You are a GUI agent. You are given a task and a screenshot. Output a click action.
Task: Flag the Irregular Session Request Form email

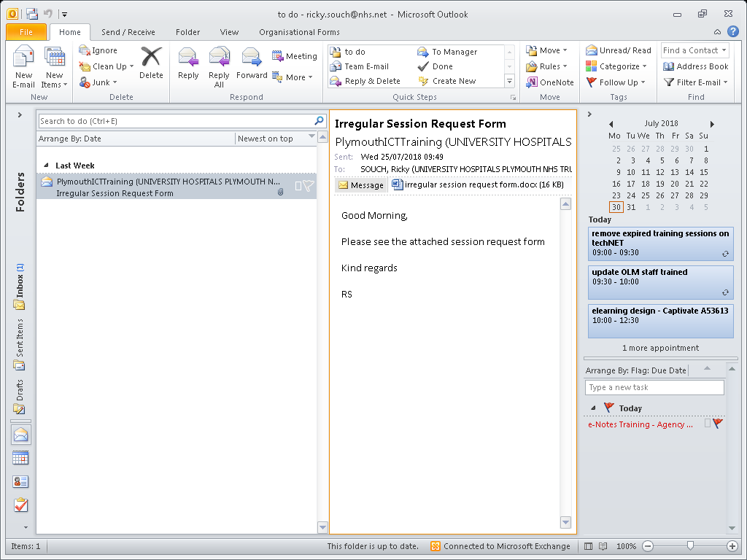309,186
